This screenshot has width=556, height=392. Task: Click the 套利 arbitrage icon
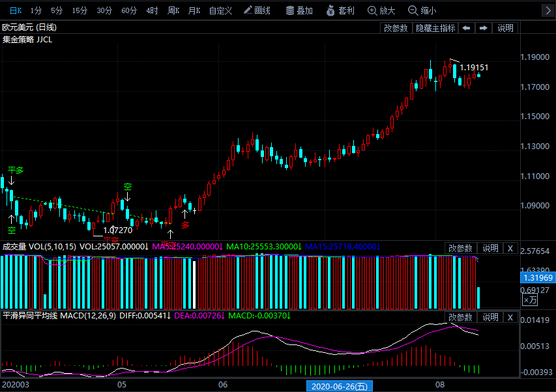(340, 10)
